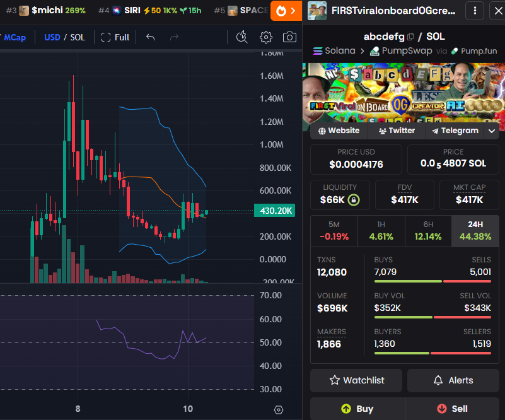Click the undo arrow above the chart

pyautogui.click(x=150, y=37)
